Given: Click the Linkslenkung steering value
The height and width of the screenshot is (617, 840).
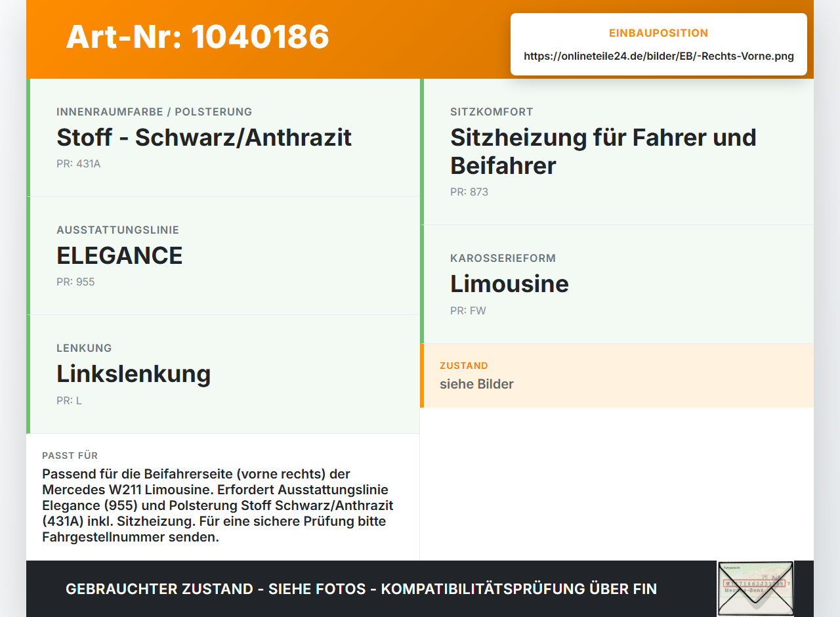Looking at the screenshot, I should point(134,373).
